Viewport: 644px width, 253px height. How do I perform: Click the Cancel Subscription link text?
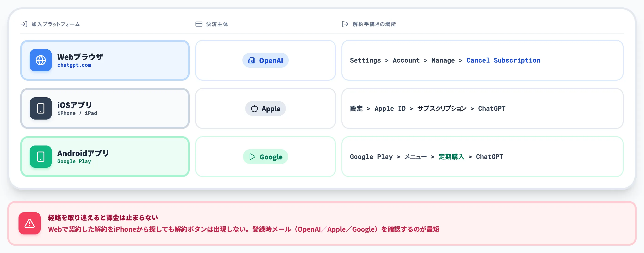[x=503, y=60]
